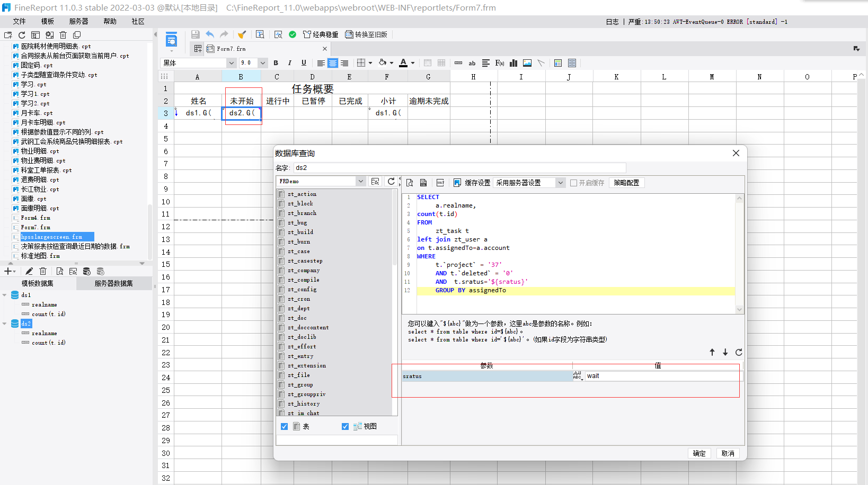
Task: Toggle the 开启缓存 checkbox
Action: [573, 183]
